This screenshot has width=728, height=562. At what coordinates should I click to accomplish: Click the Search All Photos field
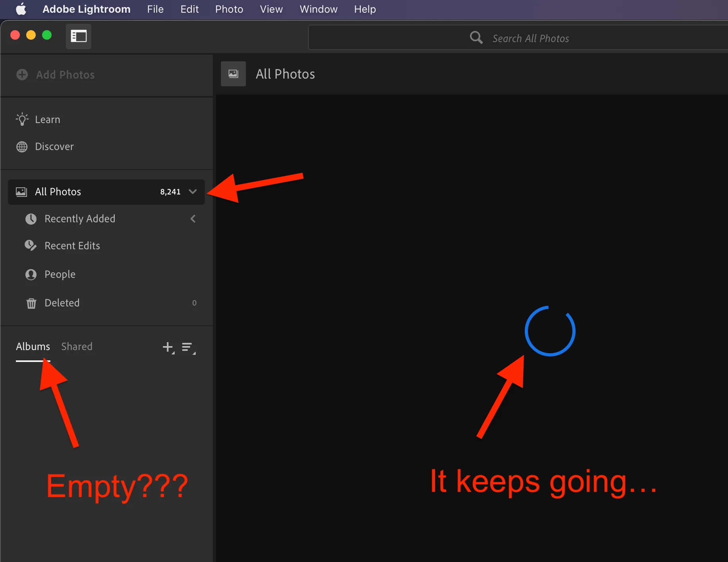tap(518, 38)
